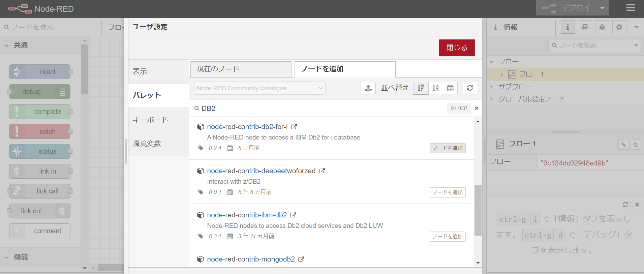
Task: Expand the グローバル設定ノード tree section
Action: click(492, 99)
